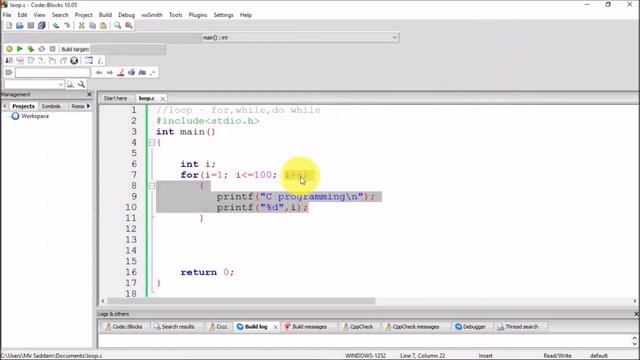Open the Plugins menu
Image resolution: width=640 pixels, height=360 pixels.
pyautogui.click(x=198, y=15)
